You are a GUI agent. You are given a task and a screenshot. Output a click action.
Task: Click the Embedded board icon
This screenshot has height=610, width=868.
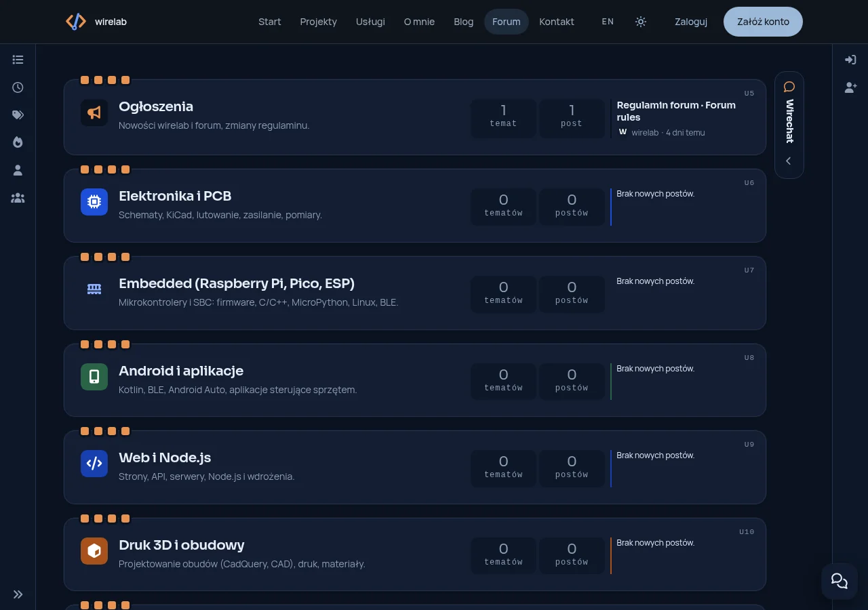[x=94, y=289]
